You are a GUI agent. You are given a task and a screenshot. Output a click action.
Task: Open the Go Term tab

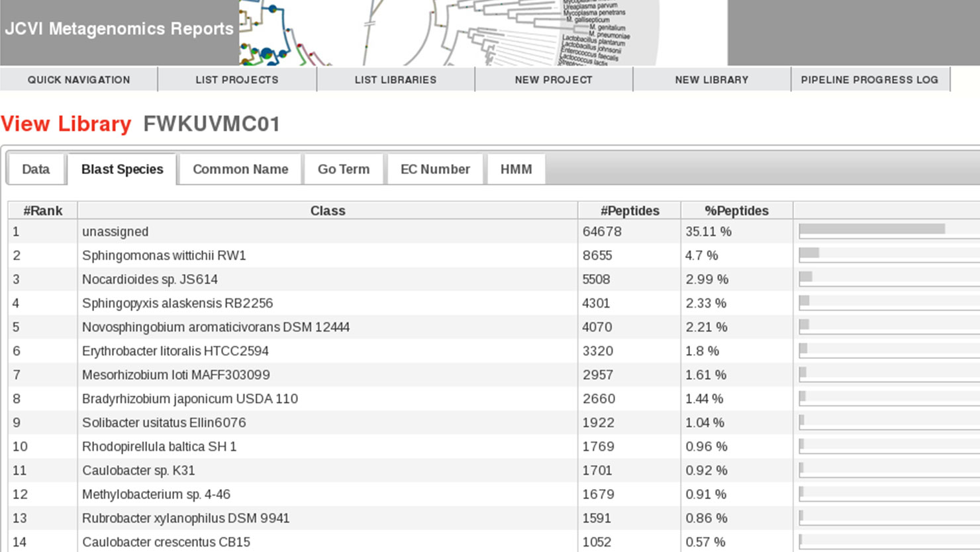344,169
